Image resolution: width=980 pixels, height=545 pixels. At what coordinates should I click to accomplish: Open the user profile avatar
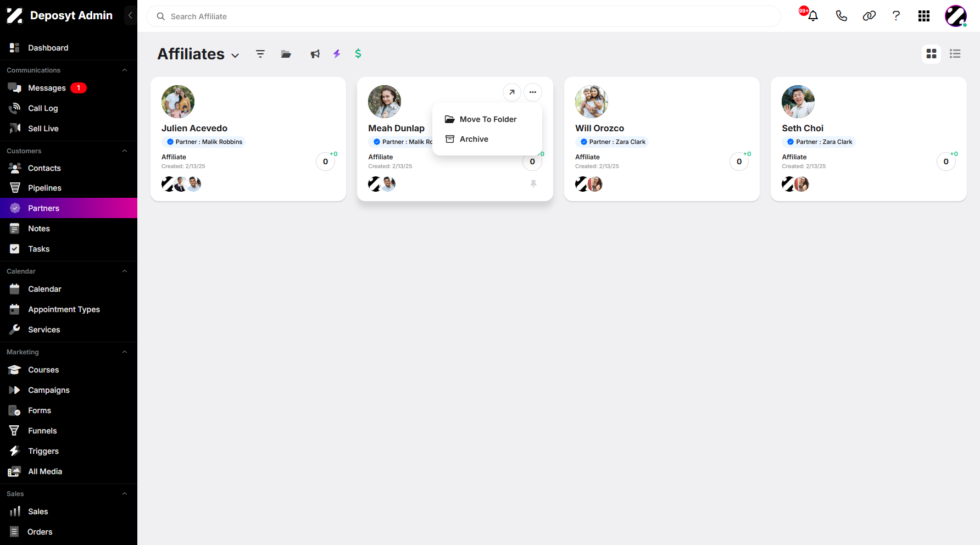tap(956, 16)
